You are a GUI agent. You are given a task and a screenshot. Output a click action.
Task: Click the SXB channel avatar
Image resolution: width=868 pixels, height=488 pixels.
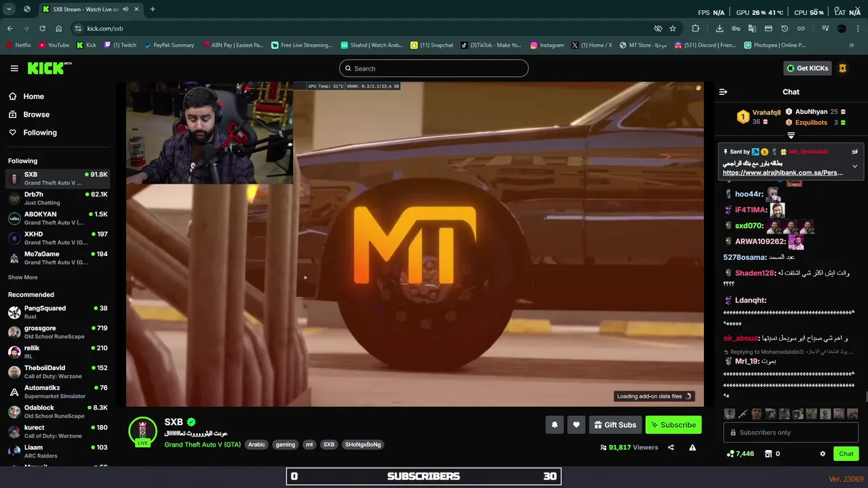pos(142,431)
